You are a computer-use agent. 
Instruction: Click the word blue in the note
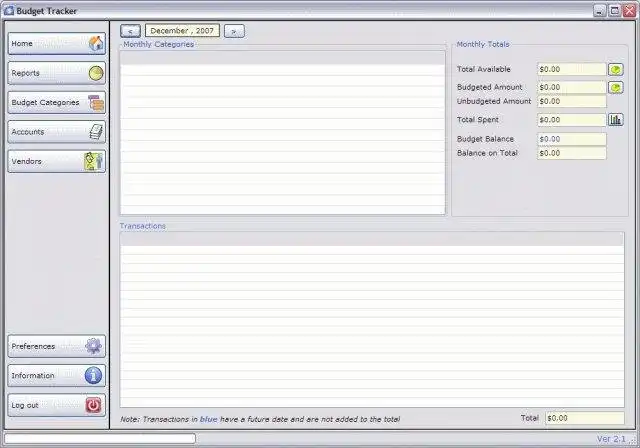coord(209,419)
